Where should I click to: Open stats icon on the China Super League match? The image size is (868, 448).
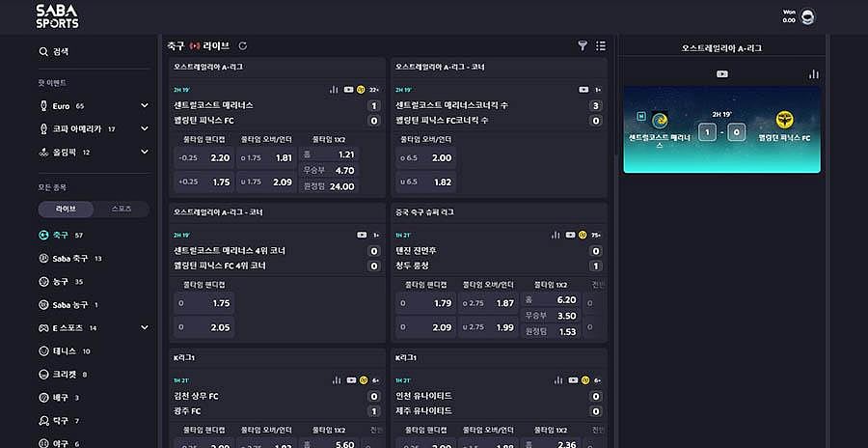click(556, 234)
